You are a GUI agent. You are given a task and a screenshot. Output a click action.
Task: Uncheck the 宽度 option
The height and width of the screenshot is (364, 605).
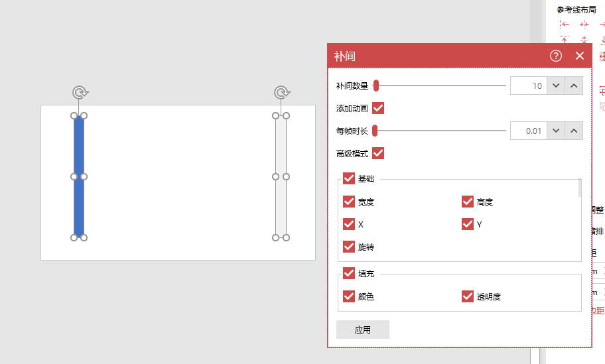point(349,202)
